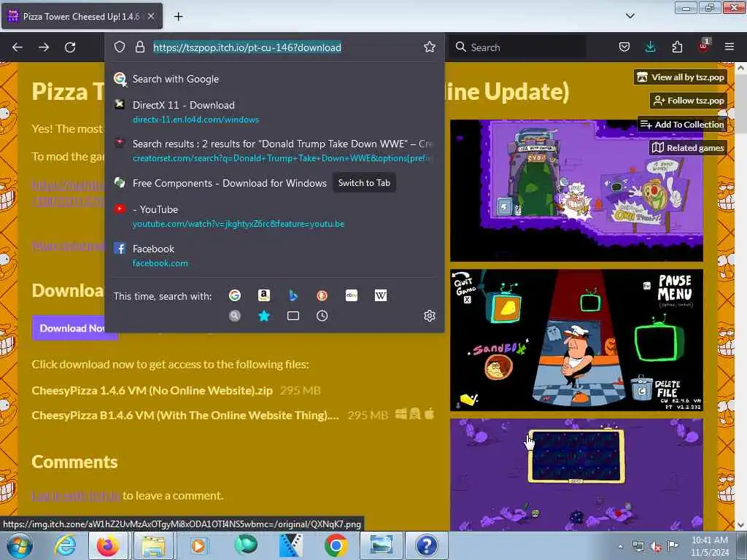Open the Pause Menu screenshot thumbnail

pos(576,340)
